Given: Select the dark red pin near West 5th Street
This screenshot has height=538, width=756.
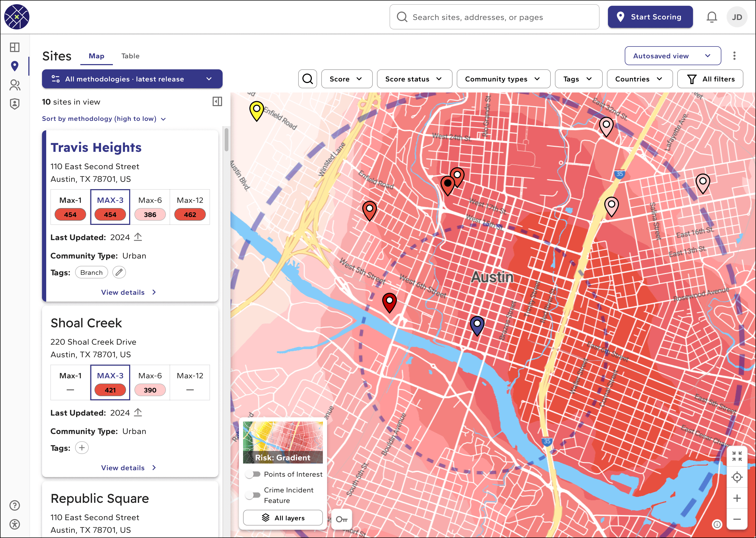Looking at the screenshot, I should (390, 303).
